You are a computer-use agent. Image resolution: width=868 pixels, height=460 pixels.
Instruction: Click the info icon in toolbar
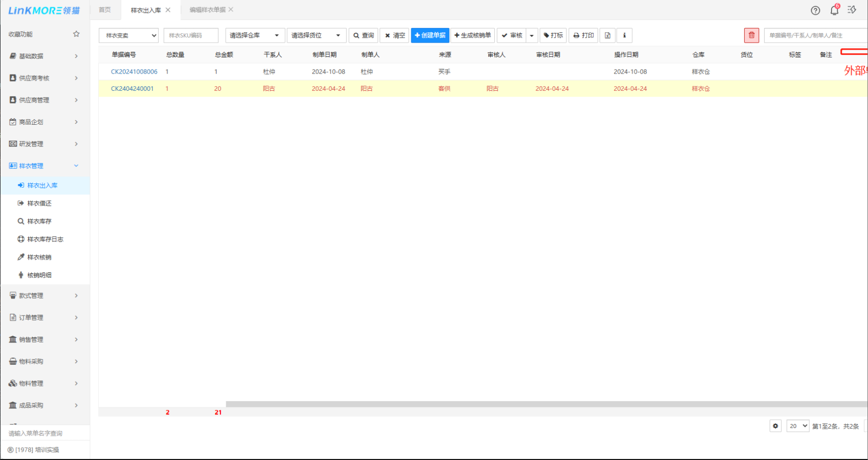624,36
